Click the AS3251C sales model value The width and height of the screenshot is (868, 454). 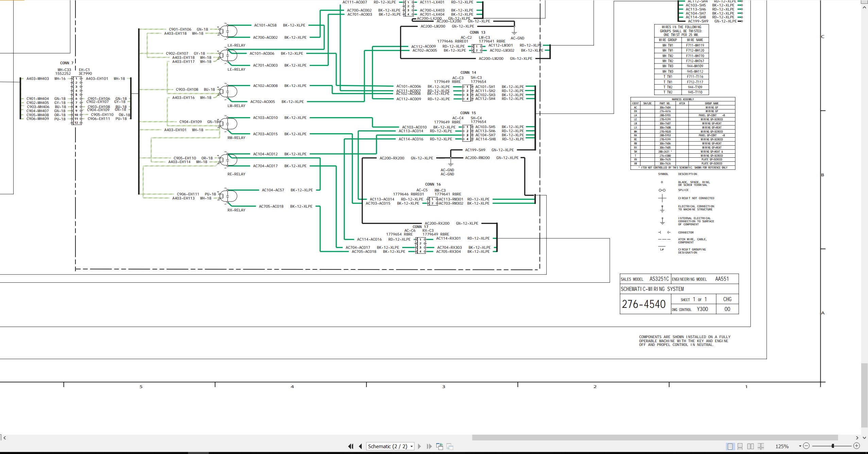click(659, 279)
